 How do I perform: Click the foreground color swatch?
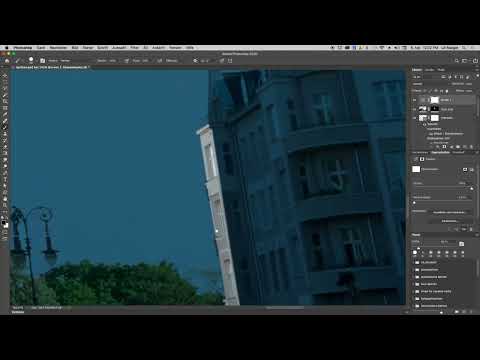[x=4, y=223]
